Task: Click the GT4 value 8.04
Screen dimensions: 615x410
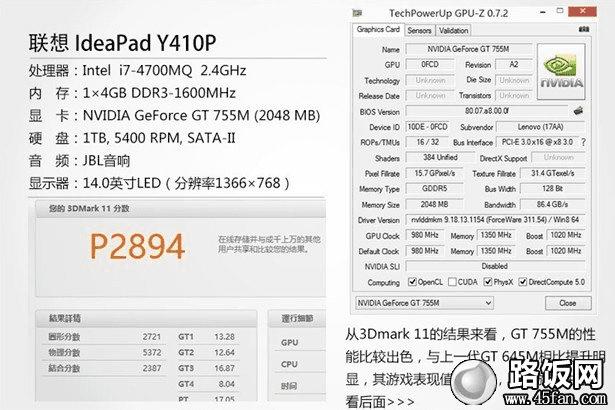Action: [227, 384]
